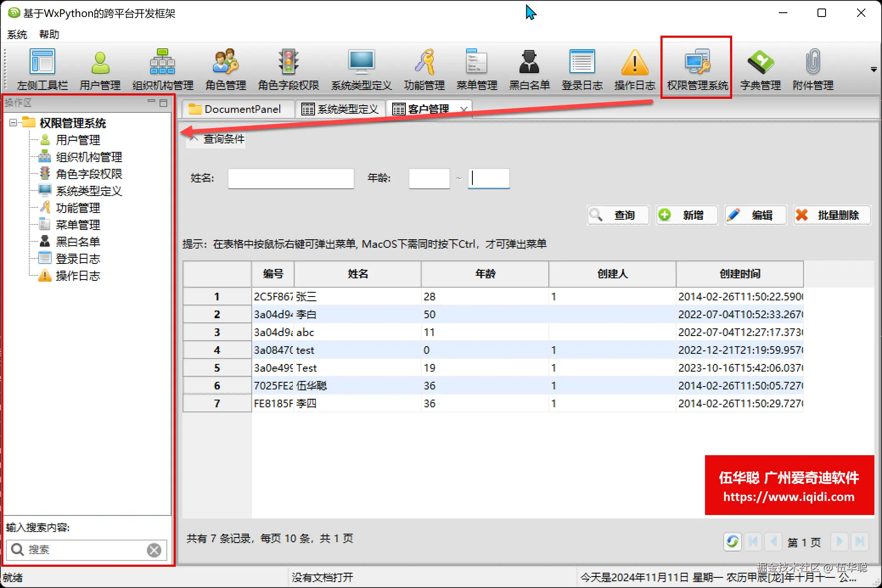Click the 批量删除 button
The height and width of the screenshot is (588, 882).
coord(831,215)
